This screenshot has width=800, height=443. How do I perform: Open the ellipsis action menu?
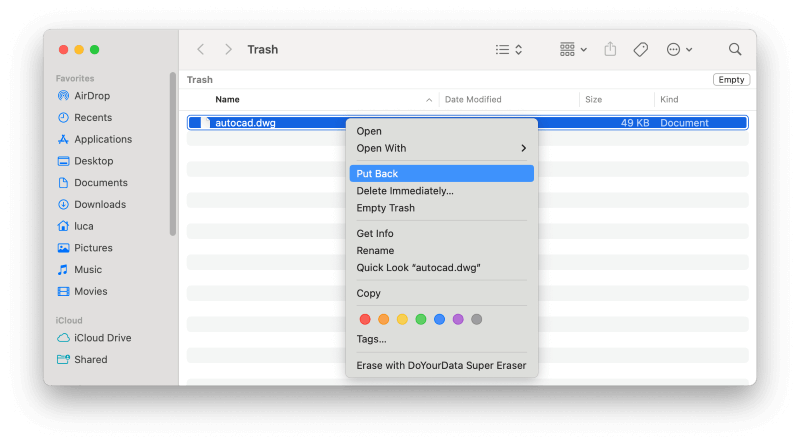(x=679, y=50)
